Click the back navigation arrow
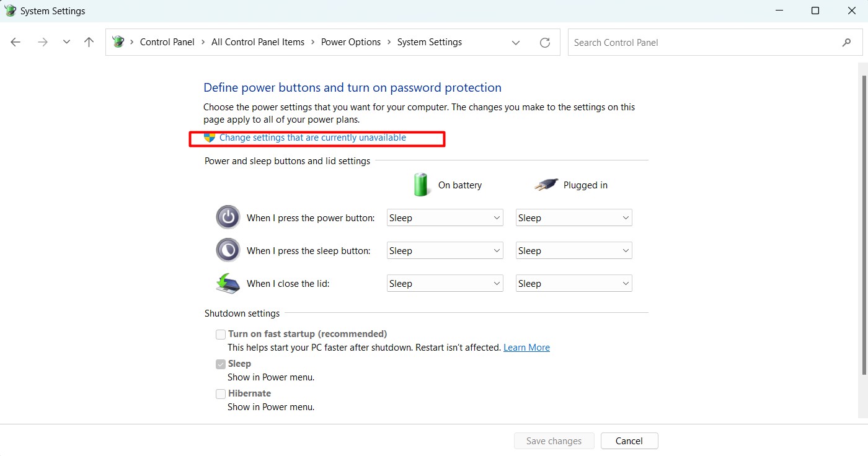The width and height of the screenshot is (868, 456). 15,42
